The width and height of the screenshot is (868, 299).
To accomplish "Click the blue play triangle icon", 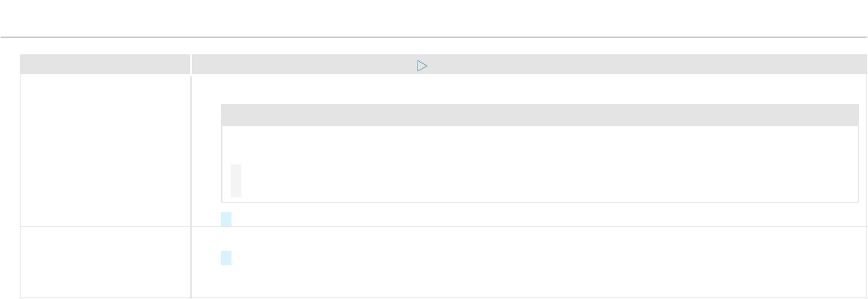I will [422, 66].
